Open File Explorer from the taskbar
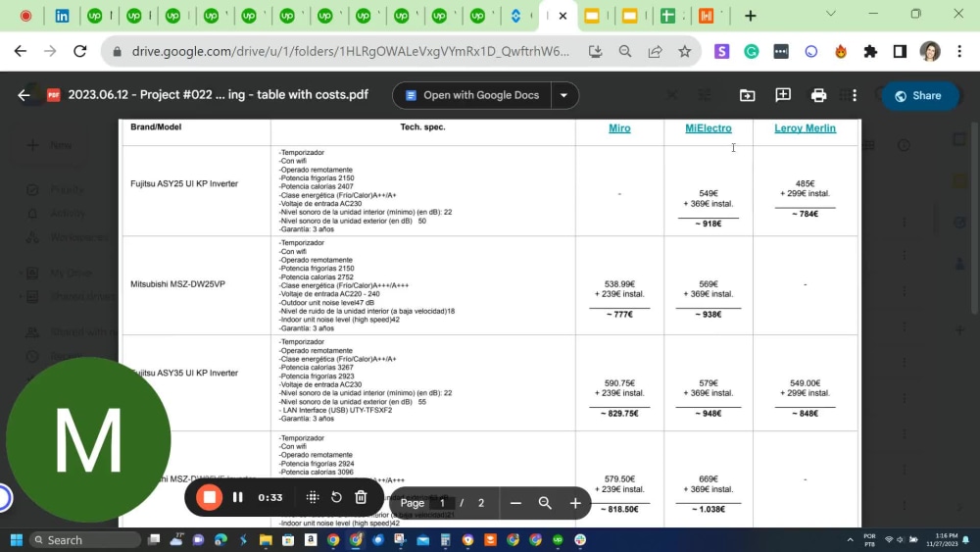 266,539
